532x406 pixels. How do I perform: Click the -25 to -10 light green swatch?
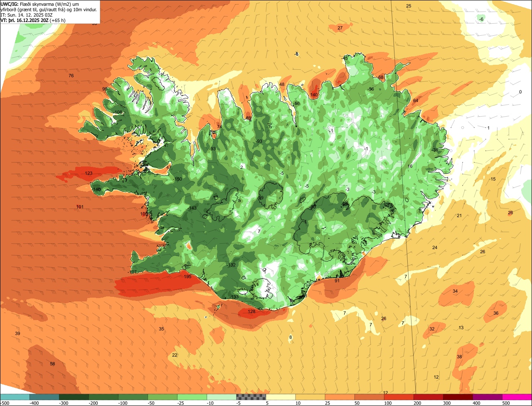tap(192, 397)
